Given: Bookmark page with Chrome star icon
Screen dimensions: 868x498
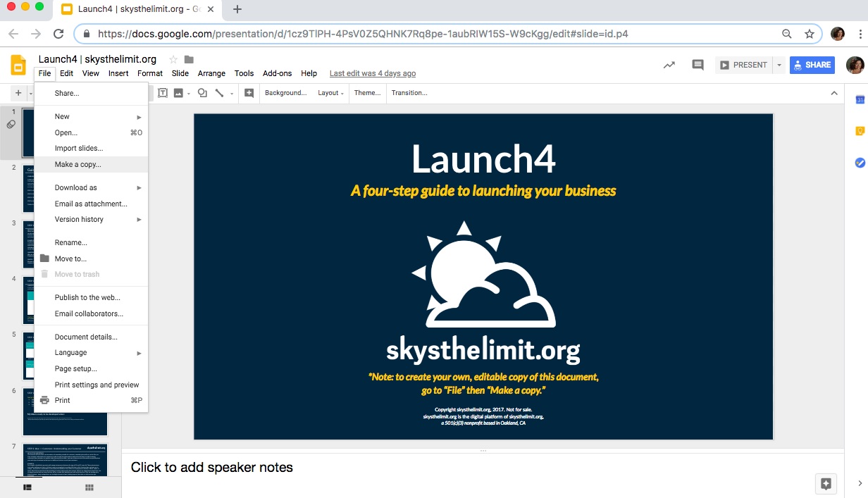Looking at the screenshot, I should tap(810, 34).
